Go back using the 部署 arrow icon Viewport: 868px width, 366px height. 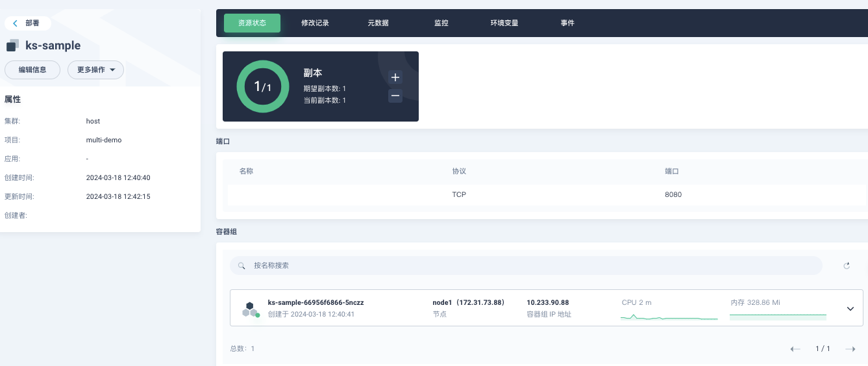pos(15,23)
